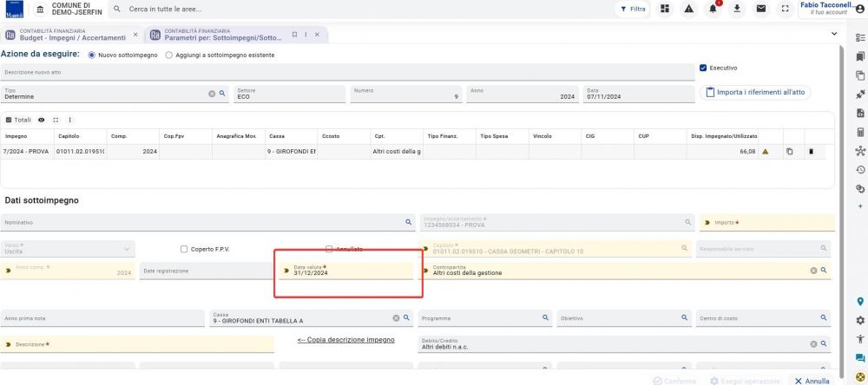Click the Filtra filter button
Screen dimensions: 868x385
[x=633, y=9]
